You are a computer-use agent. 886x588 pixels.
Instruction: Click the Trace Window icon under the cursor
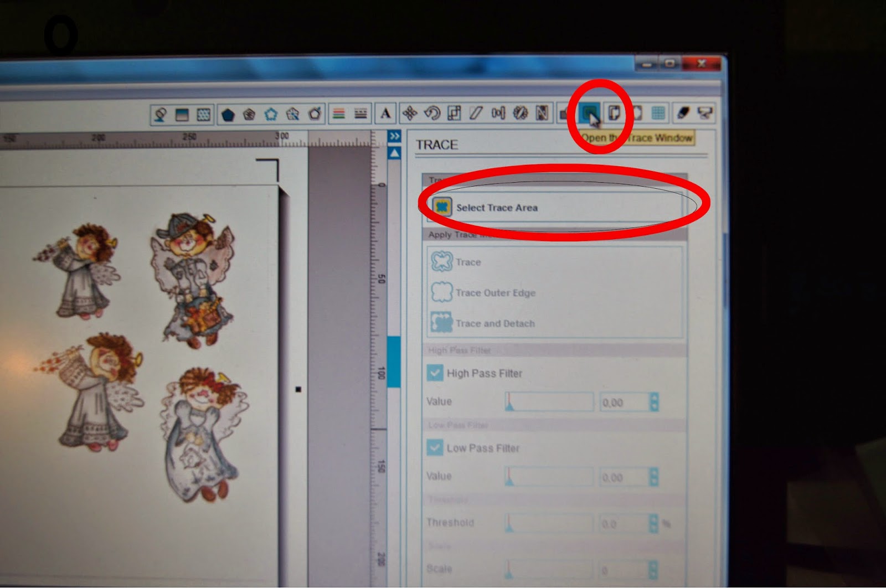click(x=590, y=114)
